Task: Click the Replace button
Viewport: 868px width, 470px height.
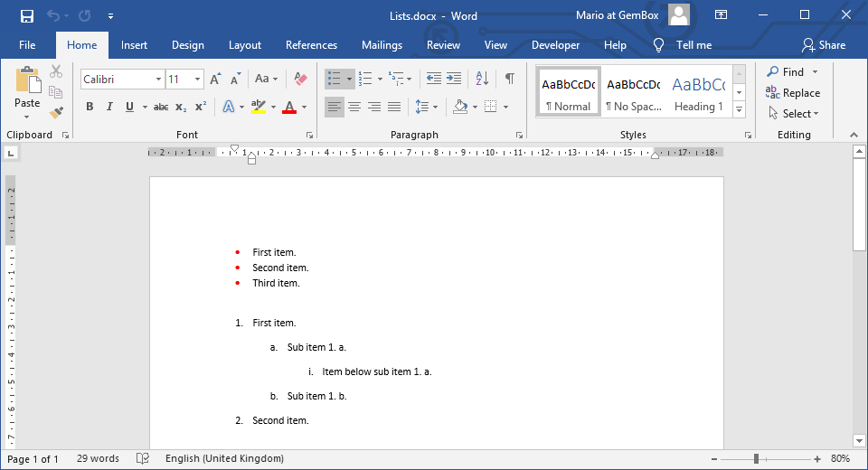Action: tap(793, 92)
